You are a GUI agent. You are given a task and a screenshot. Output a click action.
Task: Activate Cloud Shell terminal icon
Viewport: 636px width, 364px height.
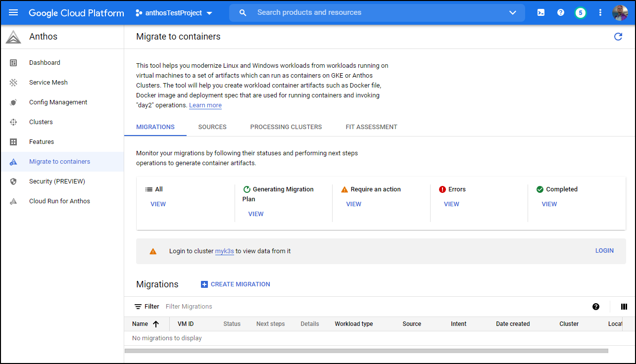541,12
